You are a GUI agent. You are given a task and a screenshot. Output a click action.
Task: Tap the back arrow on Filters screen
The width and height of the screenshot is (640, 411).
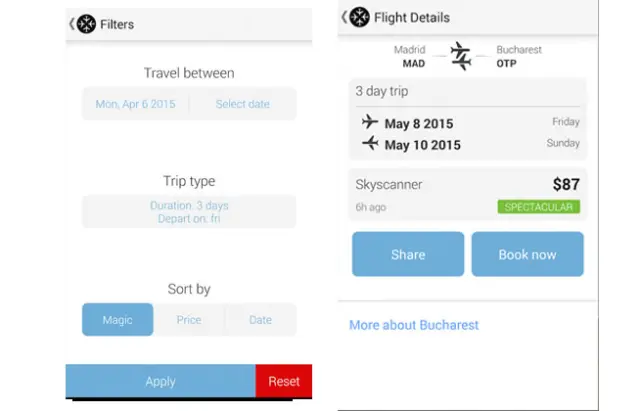tap(71, 23)
